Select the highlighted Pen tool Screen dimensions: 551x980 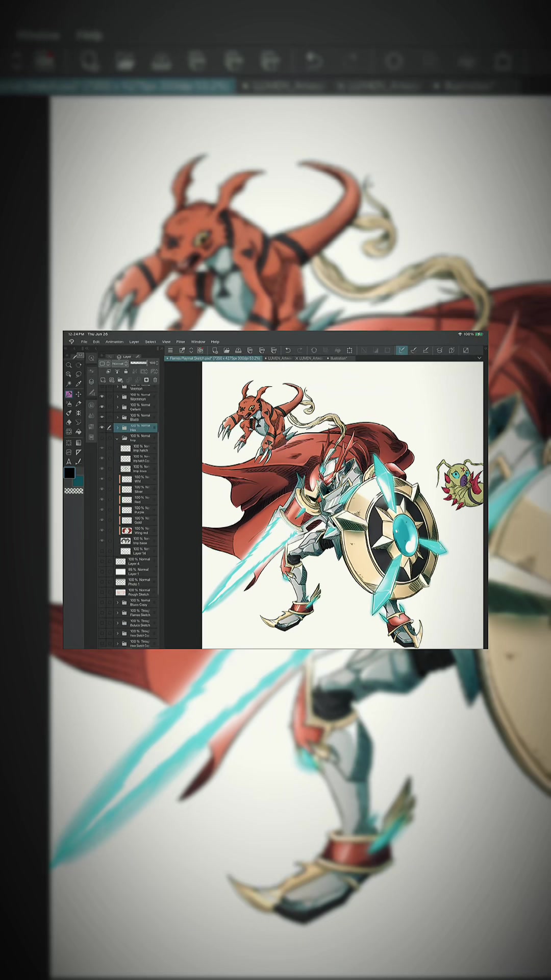click(69, 394)
